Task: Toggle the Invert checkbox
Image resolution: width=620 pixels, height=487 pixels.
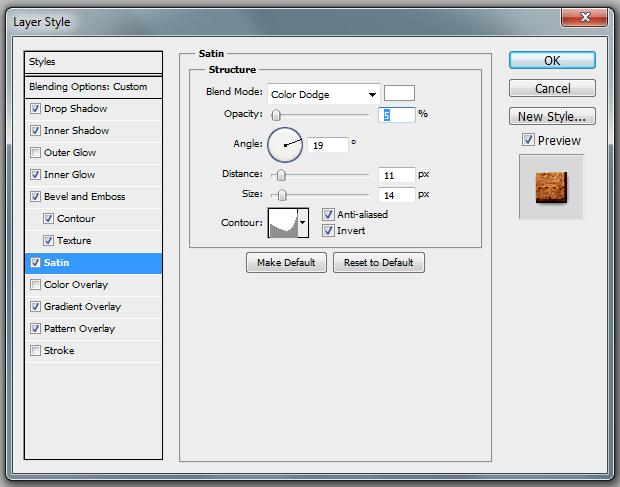Action: point(329,231)
